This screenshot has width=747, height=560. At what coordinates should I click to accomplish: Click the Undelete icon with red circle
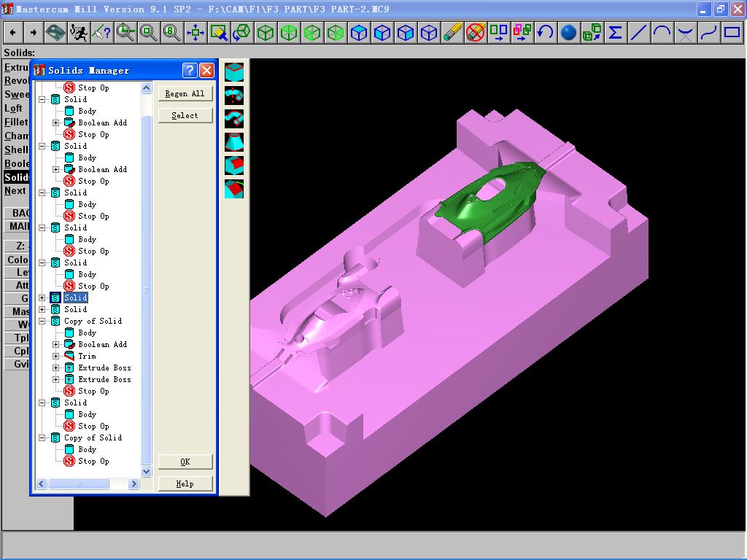pyautogui.click(x=476, y=32)
